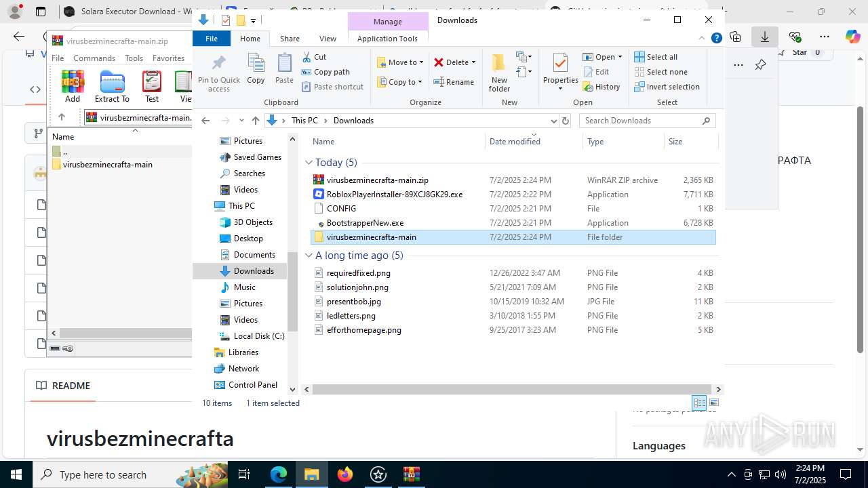Click the Cut scissors command
This screenshot has width=868, height=488.
[314, 57]
